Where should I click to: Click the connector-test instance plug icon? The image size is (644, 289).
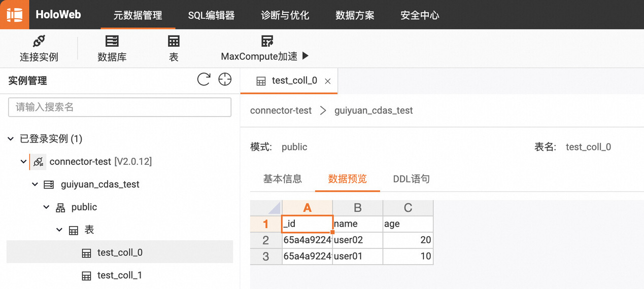(x=38, y=162)
